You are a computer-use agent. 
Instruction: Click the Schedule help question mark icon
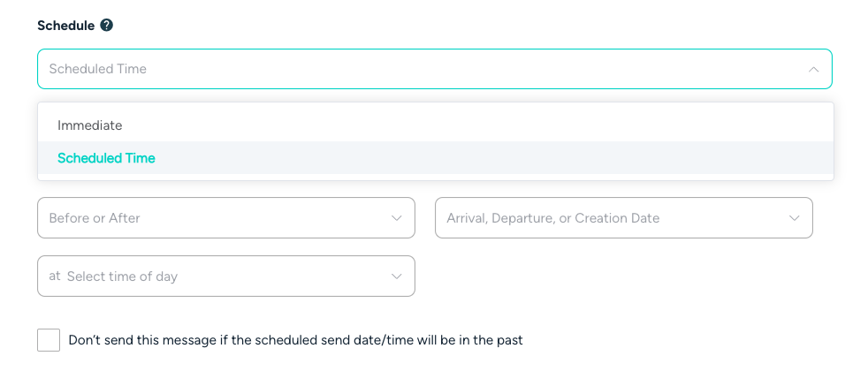[107, 26]
